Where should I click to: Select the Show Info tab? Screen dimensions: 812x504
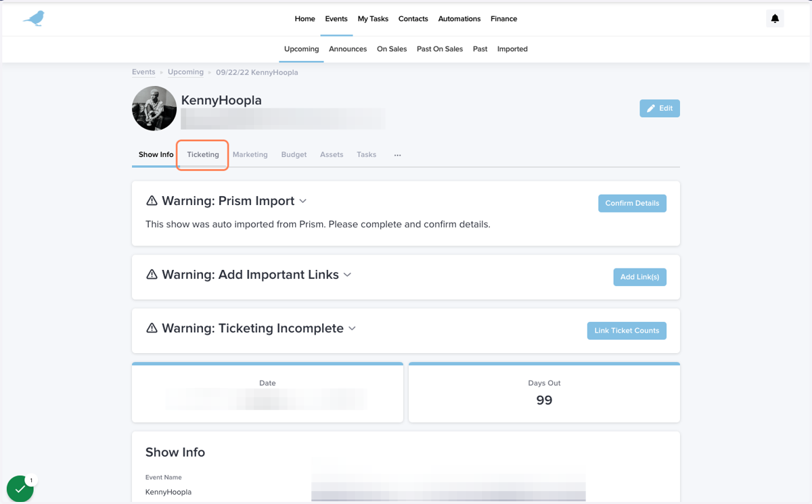pyautogui.click(x=156, y=154)
